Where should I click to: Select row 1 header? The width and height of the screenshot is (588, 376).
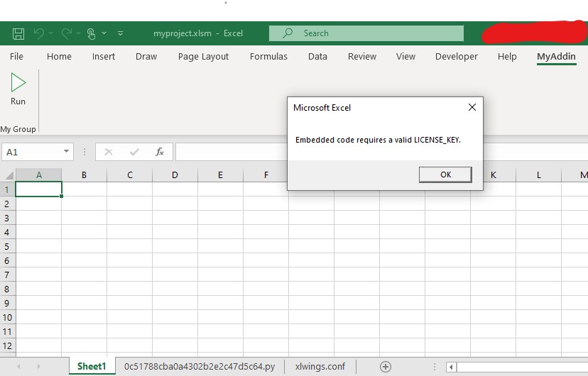click(x=8, y=189)
